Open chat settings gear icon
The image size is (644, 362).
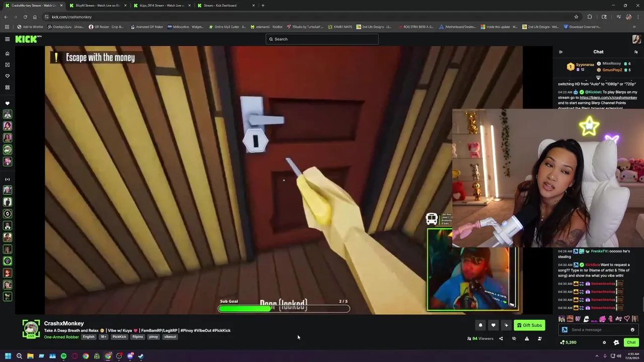[604, 342]
